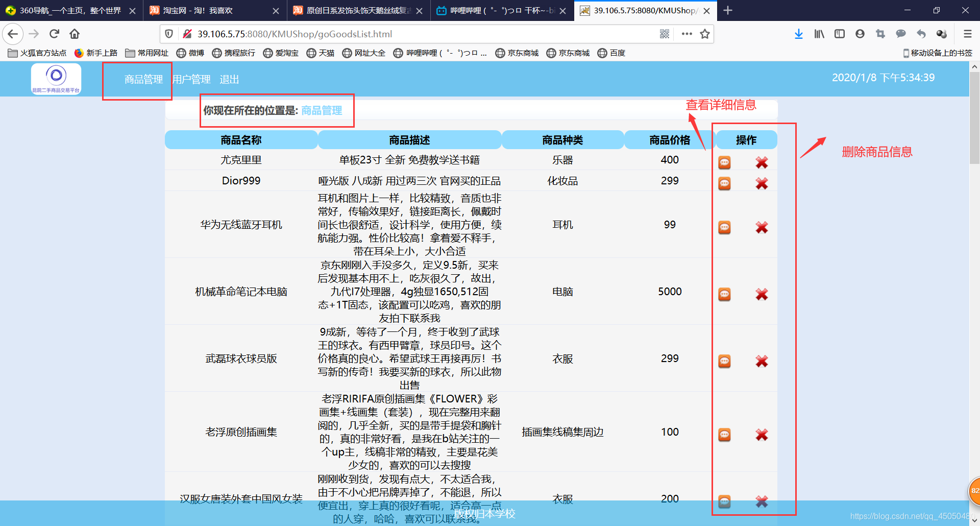Delete 老浮原创插画集 item
Screen dimensions: 980x526
[762, 435]
